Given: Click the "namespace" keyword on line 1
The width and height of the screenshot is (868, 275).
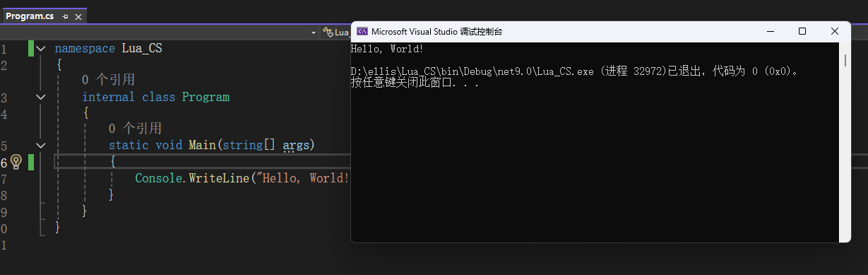Looking at the screenshot, I should click(85, 49).
